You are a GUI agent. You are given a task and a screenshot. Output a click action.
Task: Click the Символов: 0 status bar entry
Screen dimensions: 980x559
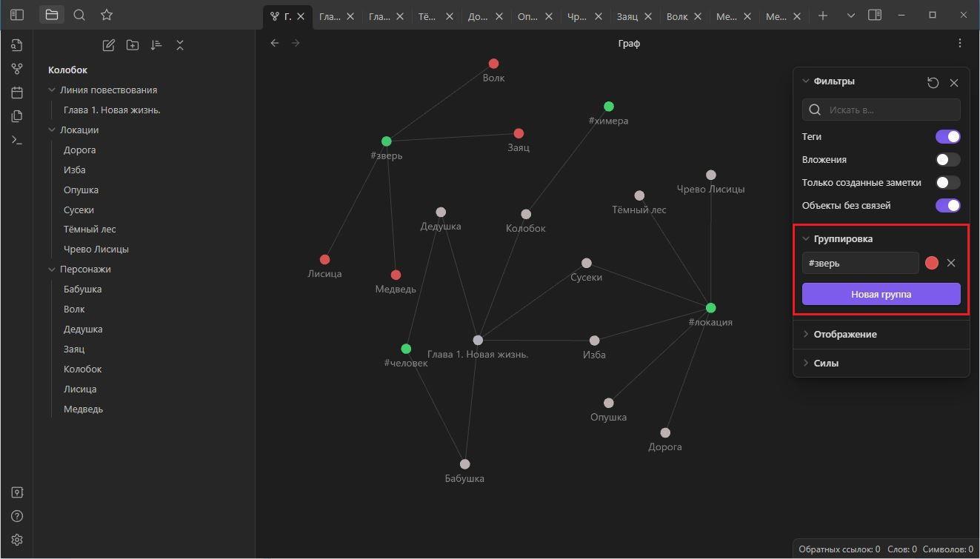point(948,549)
